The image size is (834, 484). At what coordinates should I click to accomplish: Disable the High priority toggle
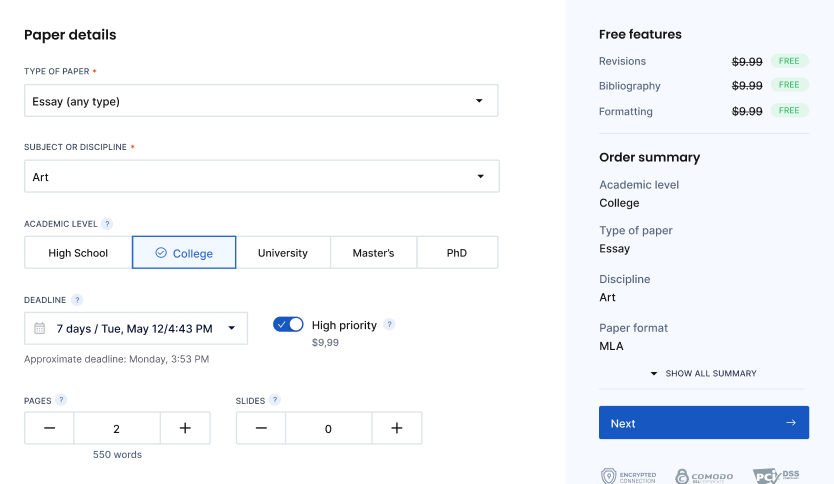288,324
